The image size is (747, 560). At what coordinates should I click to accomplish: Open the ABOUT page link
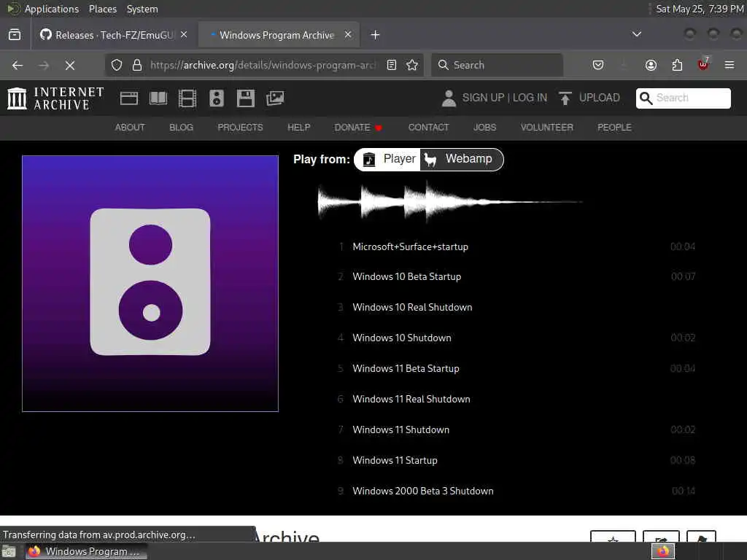pyautogui.click(x=130, y=128)
